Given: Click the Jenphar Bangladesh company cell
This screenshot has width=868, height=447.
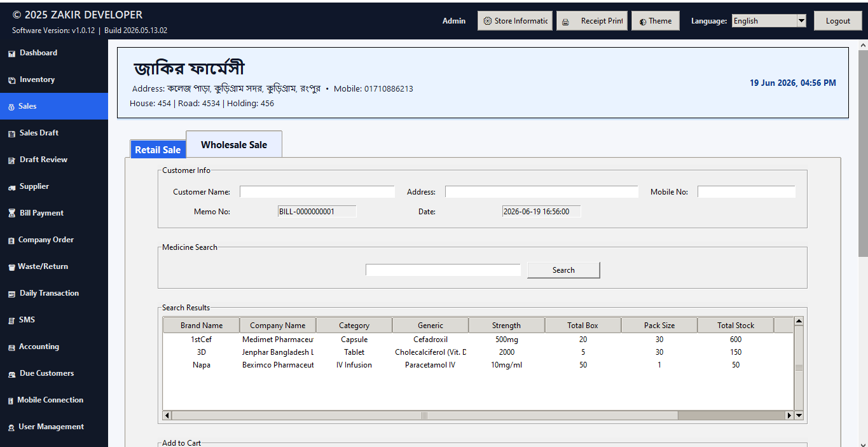Looking at the screenshot, I should 278,352.
